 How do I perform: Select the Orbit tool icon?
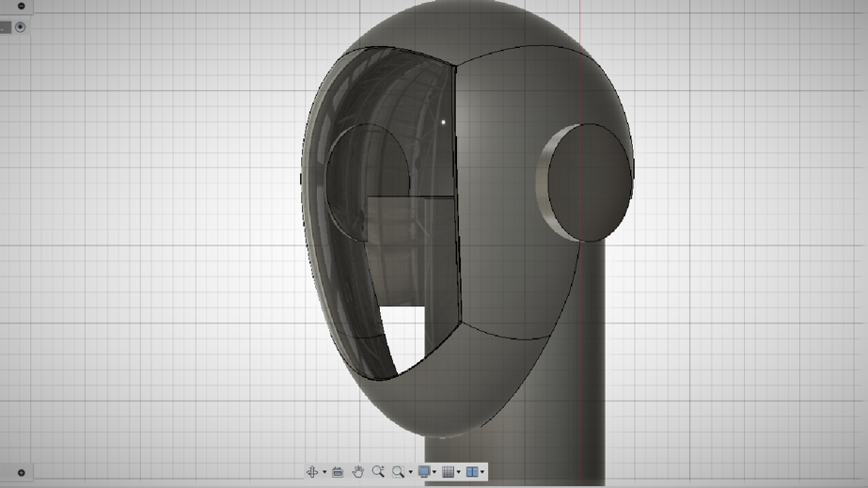(312, 472)
